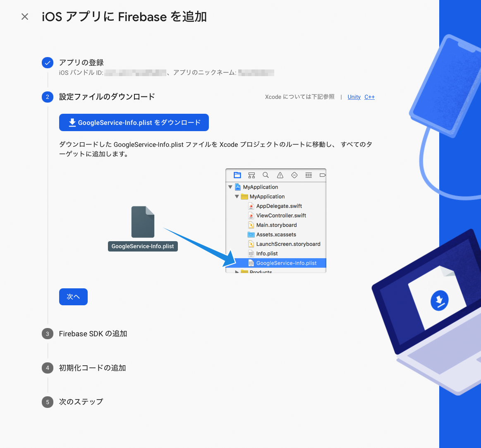Expand step 5 次のステップ
This screenshot has width=481, height=448.
(81, 402)
